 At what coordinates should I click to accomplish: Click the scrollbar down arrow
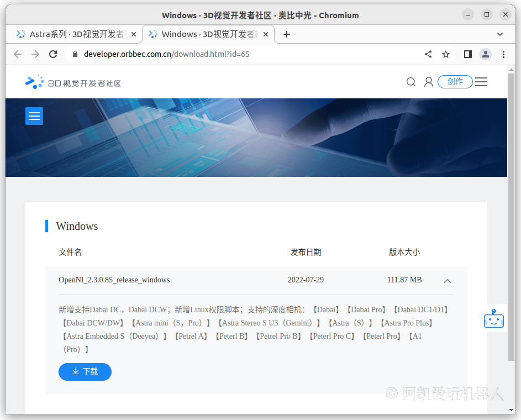(511, 410)
